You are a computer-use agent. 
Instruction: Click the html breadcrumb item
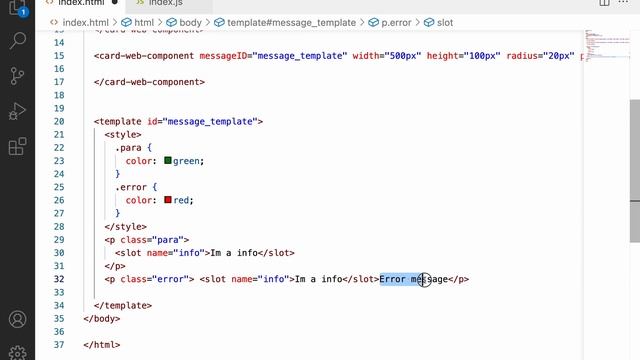tap(144, 22)
